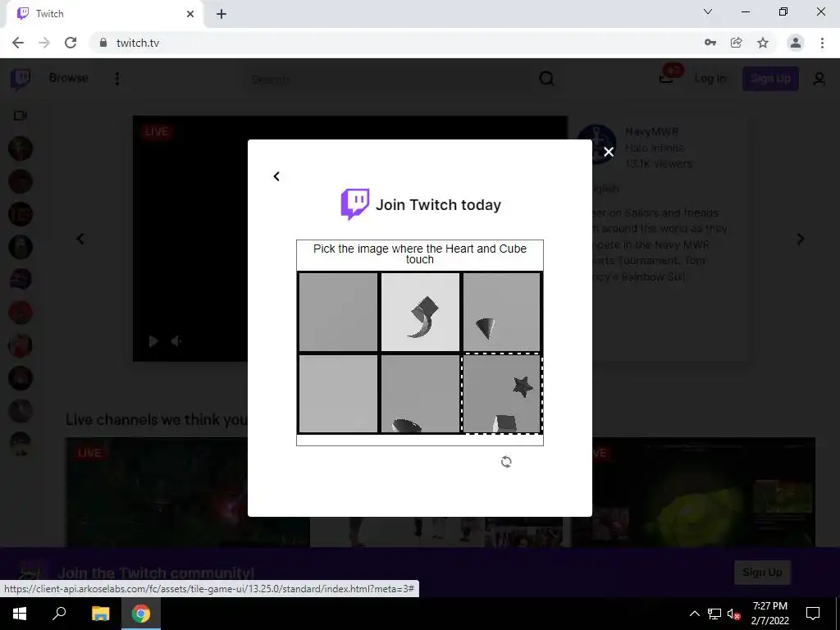
Task: Close the Twitch browser tab
Action: click(190, 14)
